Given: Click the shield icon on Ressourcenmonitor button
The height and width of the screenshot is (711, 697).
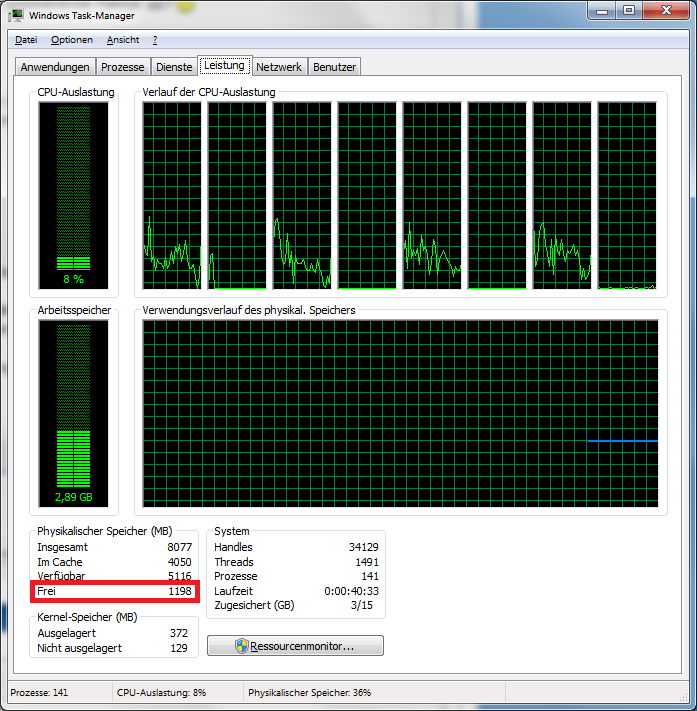Looking at the screenshot, I should click(x=242, y=646).
